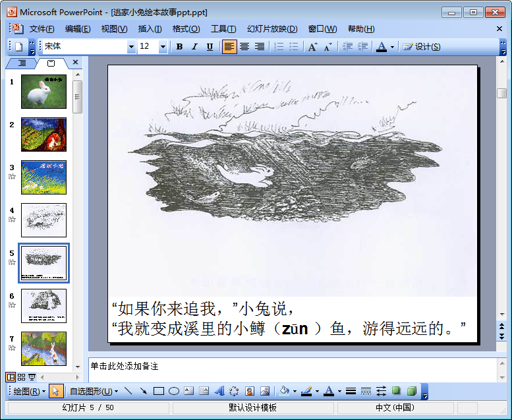Viewport: 512px width, 420px height.
Task: Select slide 7 thumbnail
Action: pyautogui.click(x=43, y=348)
